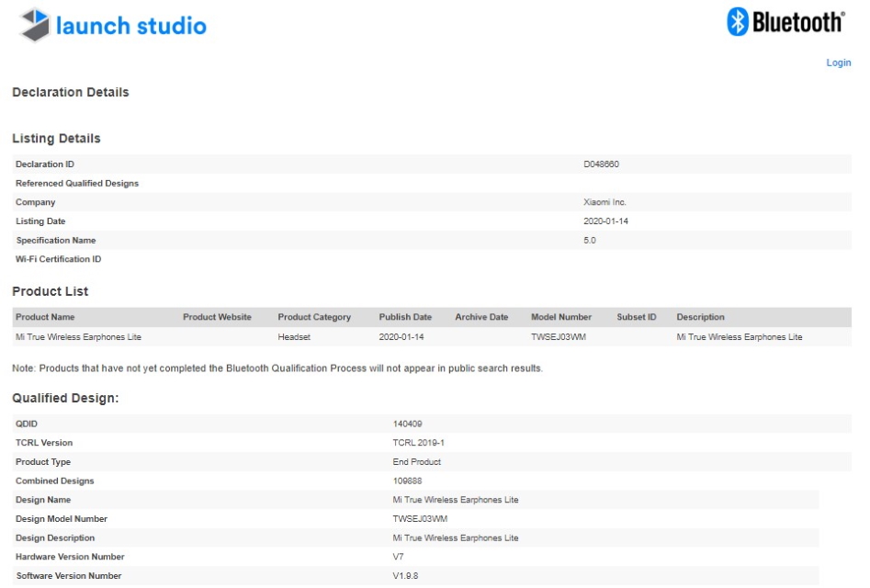Click the "launch studio" title text
This screenshot has height=588, width=870.
[x=130, y=26]
